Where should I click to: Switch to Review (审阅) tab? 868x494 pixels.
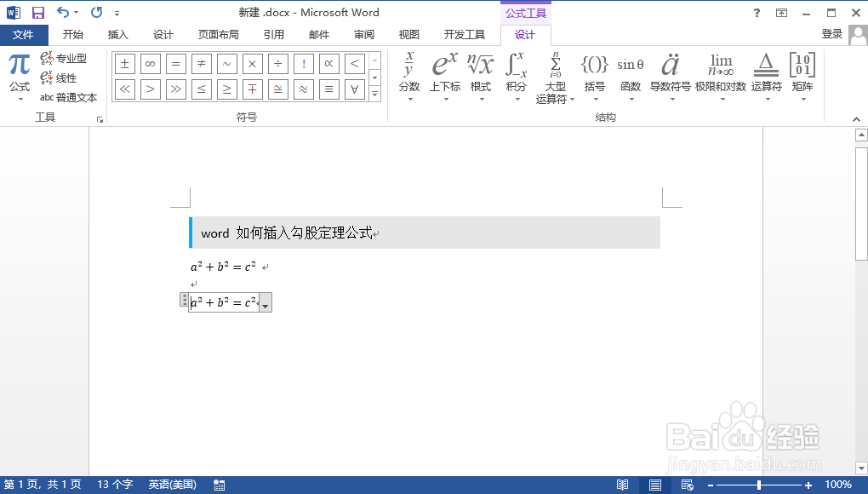coord(363,35)
